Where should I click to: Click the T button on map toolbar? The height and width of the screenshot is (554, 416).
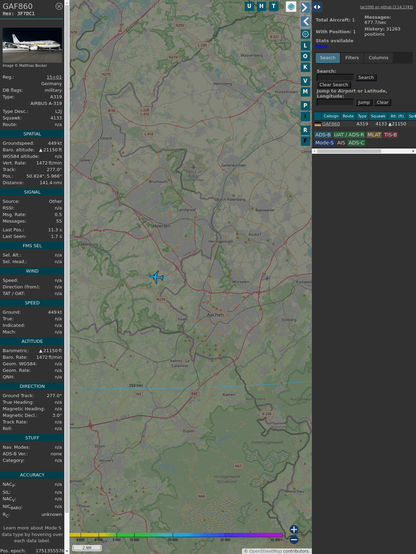click(x=274, y=6)
